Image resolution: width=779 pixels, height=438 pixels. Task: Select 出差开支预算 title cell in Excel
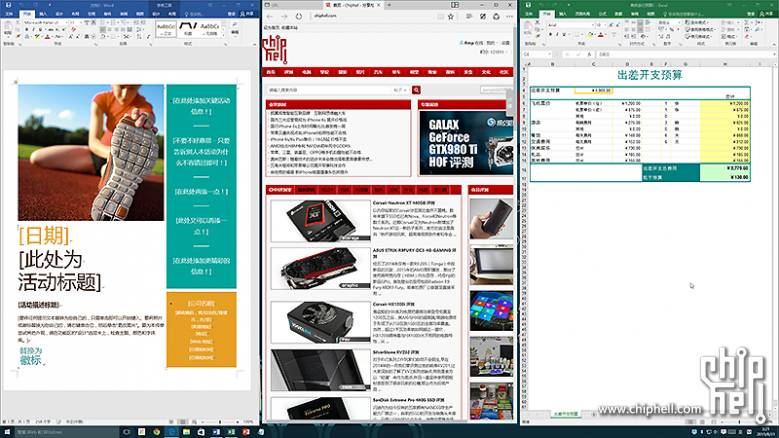649,75
